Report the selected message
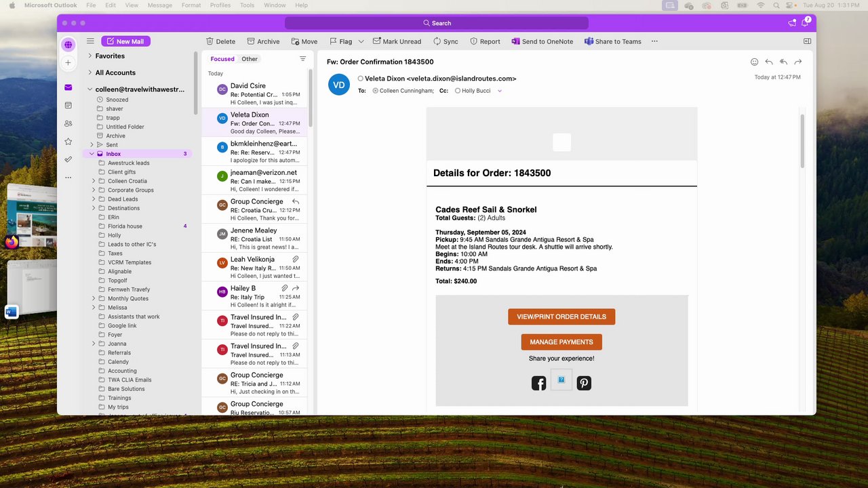Image resolution: width=868 pixels, height=488 pixels. coord(485,41)
